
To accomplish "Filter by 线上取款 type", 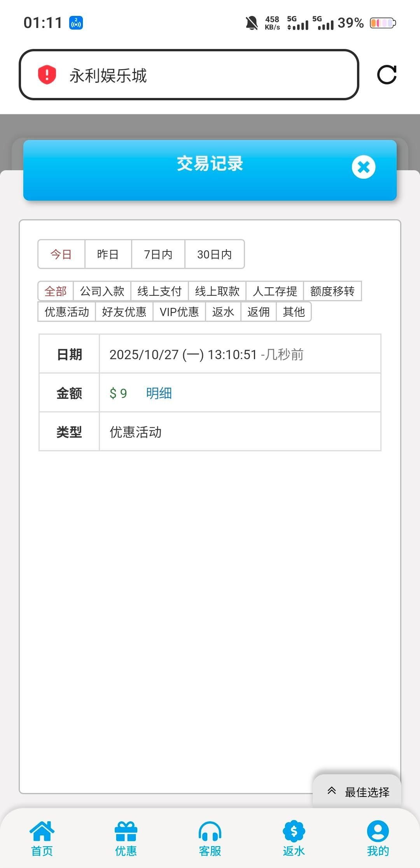I will tap(217, 291).
